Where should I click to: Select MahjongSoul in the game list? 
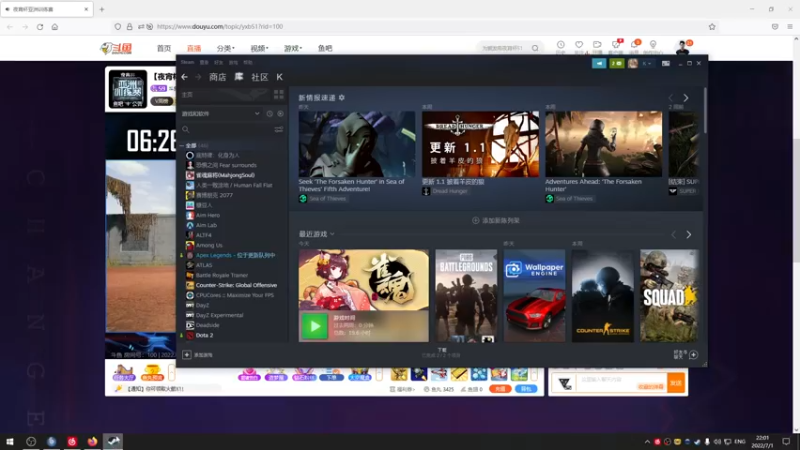coord(220,175)
